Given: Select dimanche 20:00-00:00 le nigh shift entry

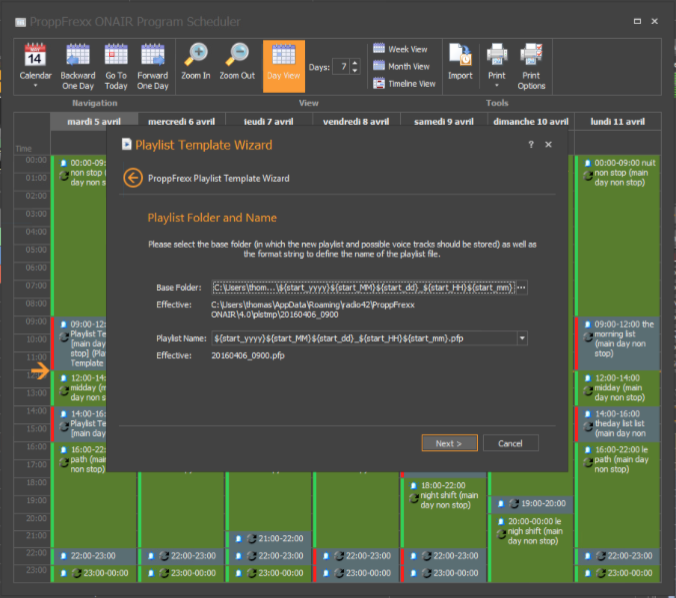Looking at the screenshot, I should pos(531,548).
